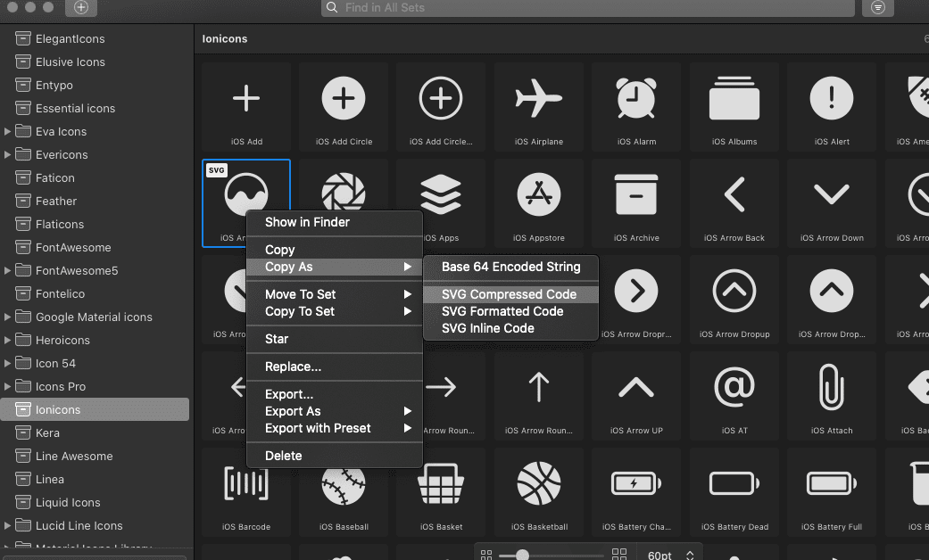929x560 pixels.
Task: Select the iOS Basketball icon
Action: tap(538, 492)
